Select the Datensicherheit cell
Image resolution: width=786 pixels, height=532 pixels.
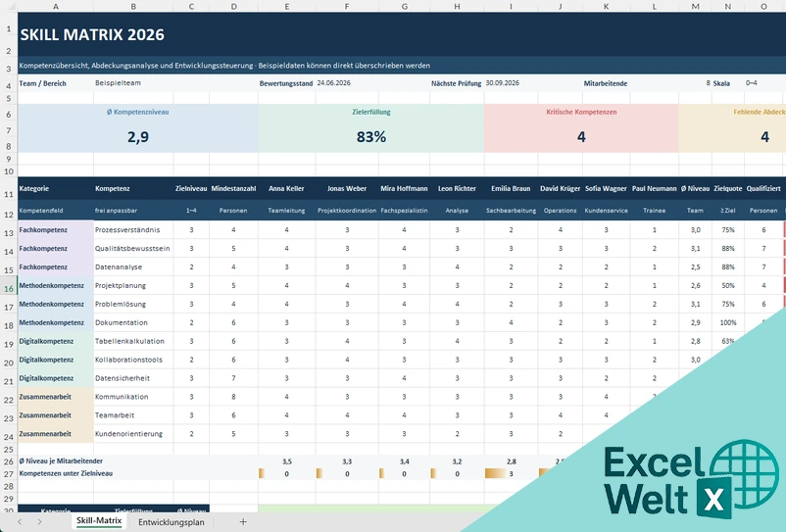point(133,378)
